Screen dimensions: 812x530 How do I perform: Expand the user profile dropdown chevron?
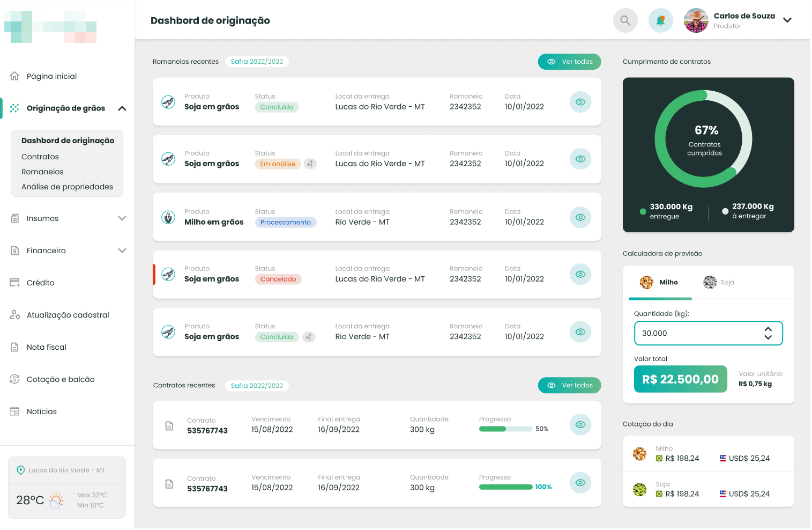[x=787, y=20]
